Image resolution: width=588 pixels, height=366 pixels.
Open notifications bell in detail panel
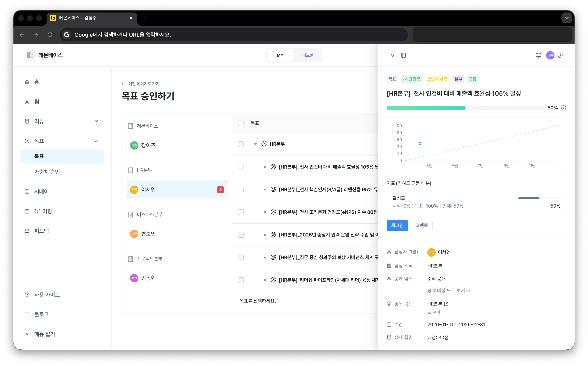[x=538, y=55]
